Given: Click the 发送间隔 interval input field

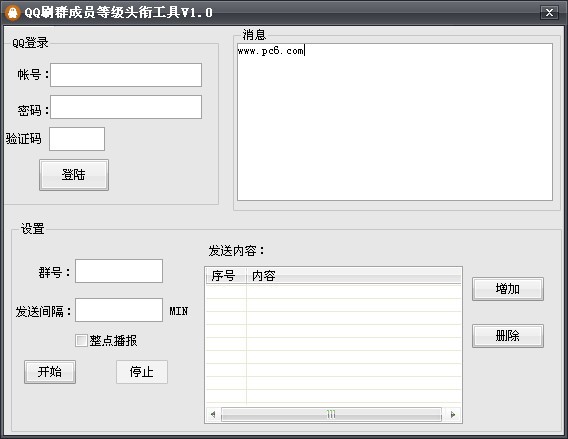Looking at the screenshot, I should click(x=119, y=310).
